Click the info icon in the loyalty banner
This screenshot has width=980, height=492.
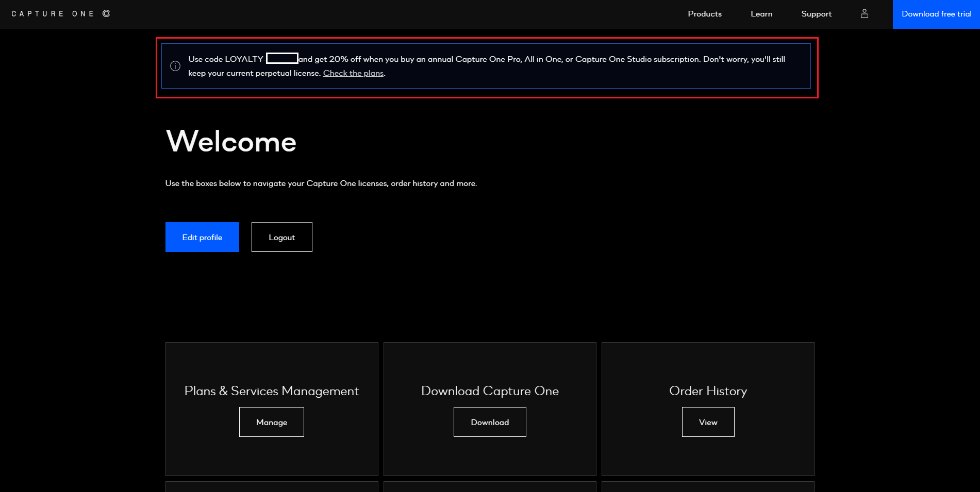tap(175, 66)
